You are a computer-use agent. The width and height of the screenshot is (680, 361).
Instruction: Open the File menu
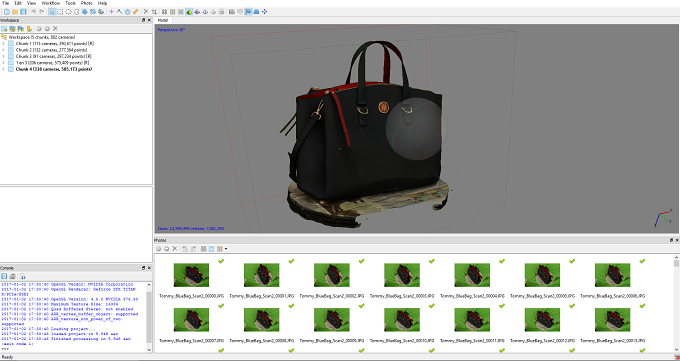tap(5, 3)
